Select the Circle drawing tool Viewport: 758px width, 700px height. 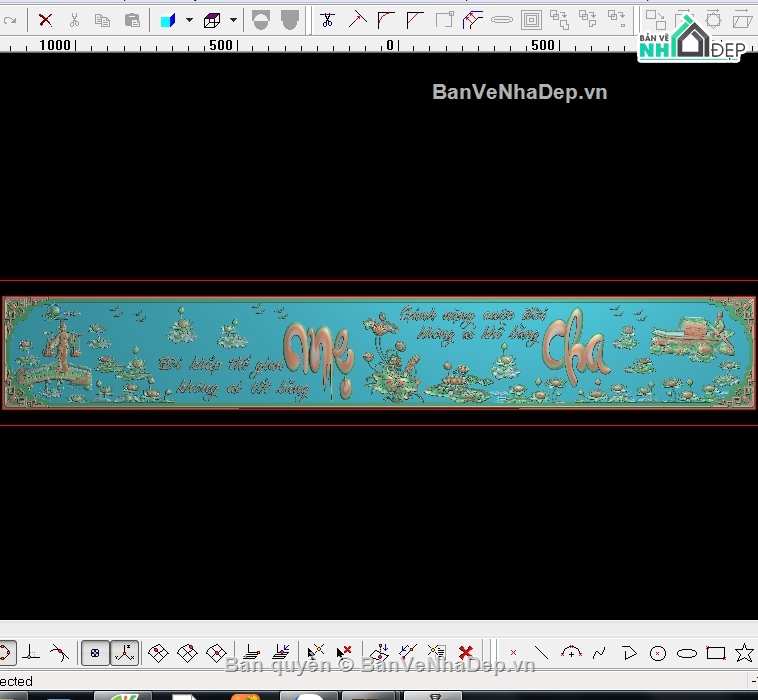(658, 654)
